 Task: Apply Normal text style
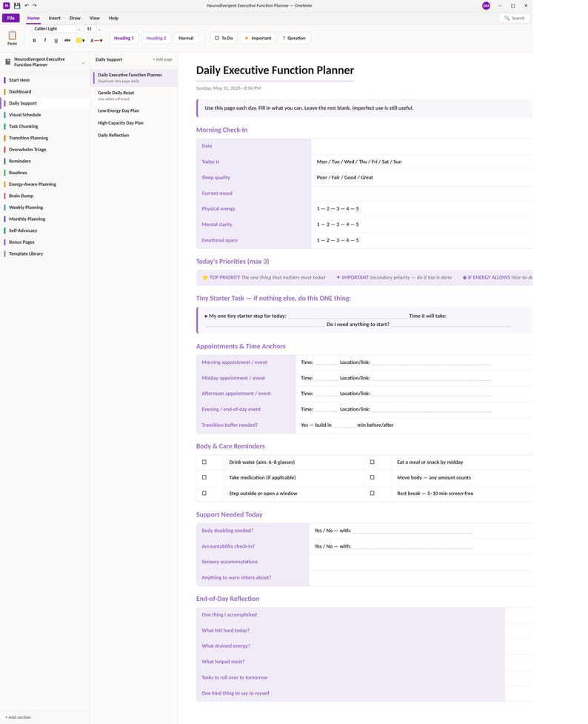[x=186, y=39]
